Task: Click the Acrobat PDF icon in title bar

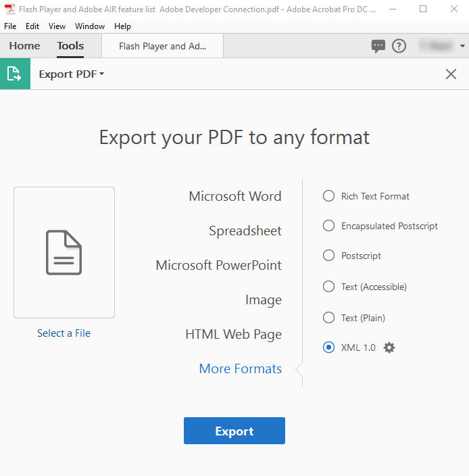Action: point(9,9)
